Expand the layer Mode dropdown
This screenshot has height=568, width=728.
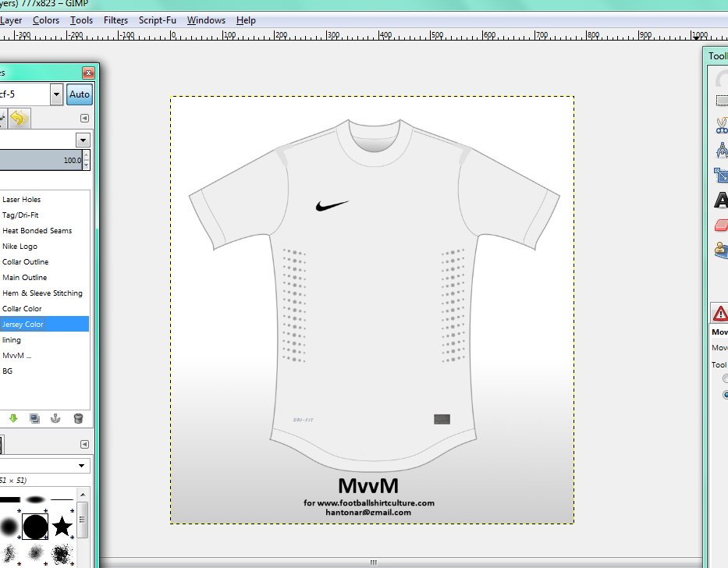click(x=83, y=140)
